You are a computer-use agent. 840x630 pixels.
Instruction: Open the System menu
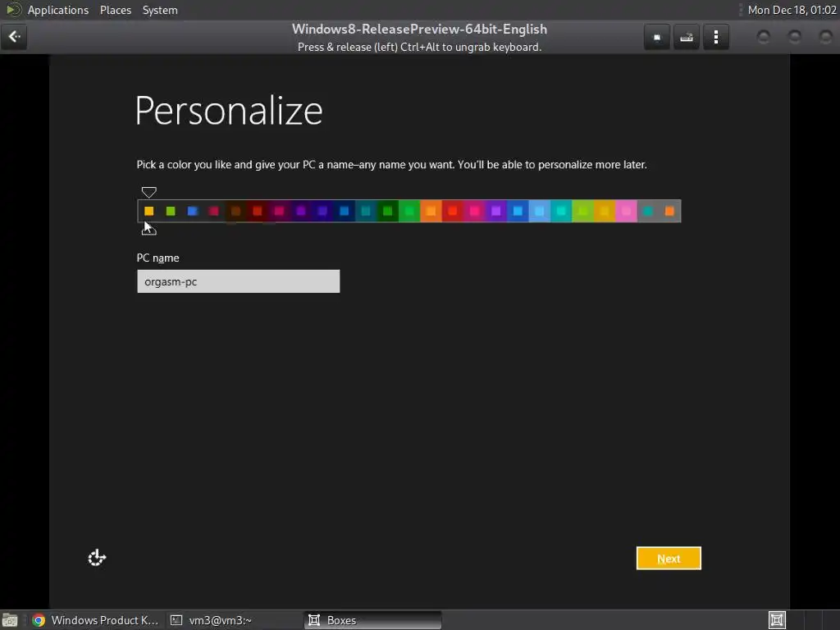click(160, 10)
